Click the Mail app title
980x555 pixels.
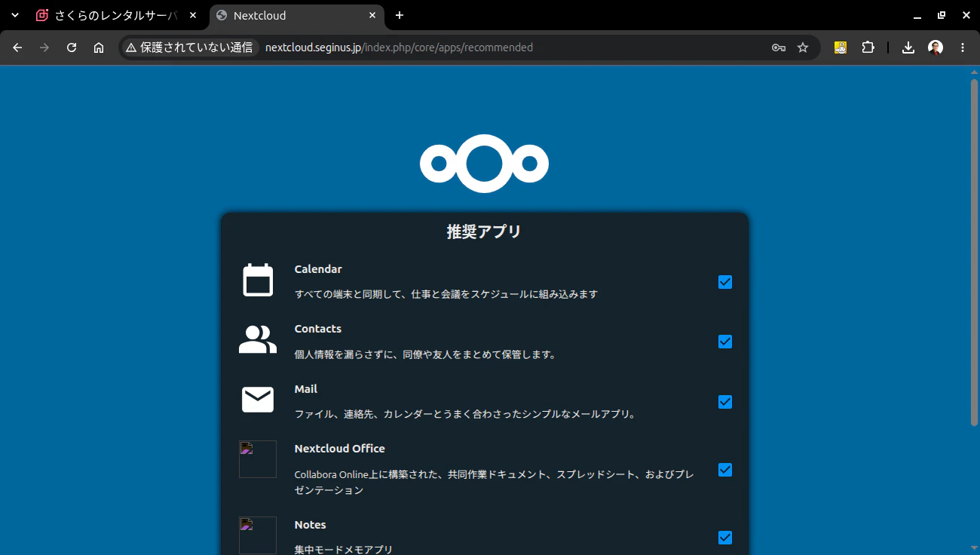[x=306, y=389]
